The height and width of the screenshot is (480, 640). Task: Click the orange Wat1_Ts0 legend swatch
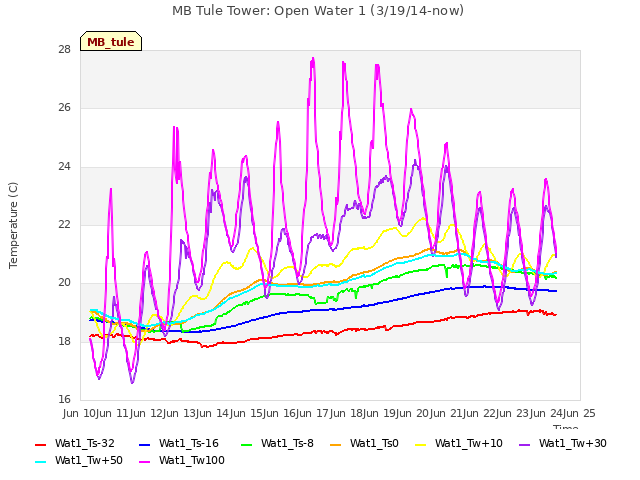[x=336, y=444]
